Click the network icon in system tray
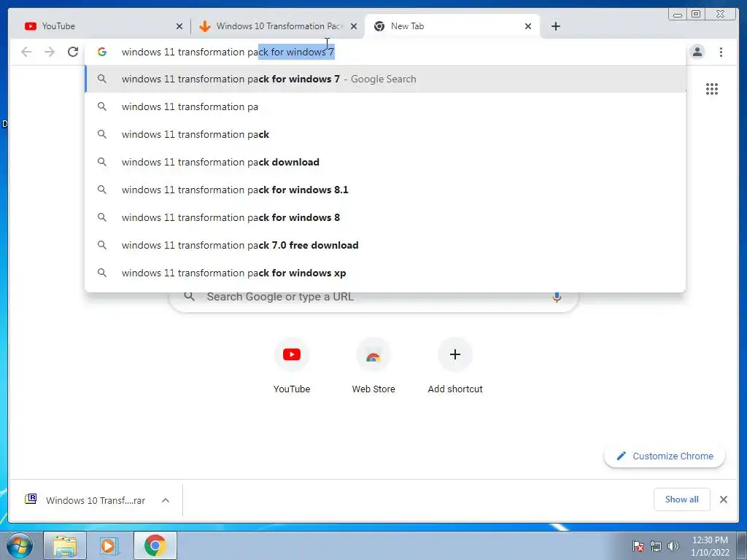This screenshot has width=747, height=560. (656, 546)
